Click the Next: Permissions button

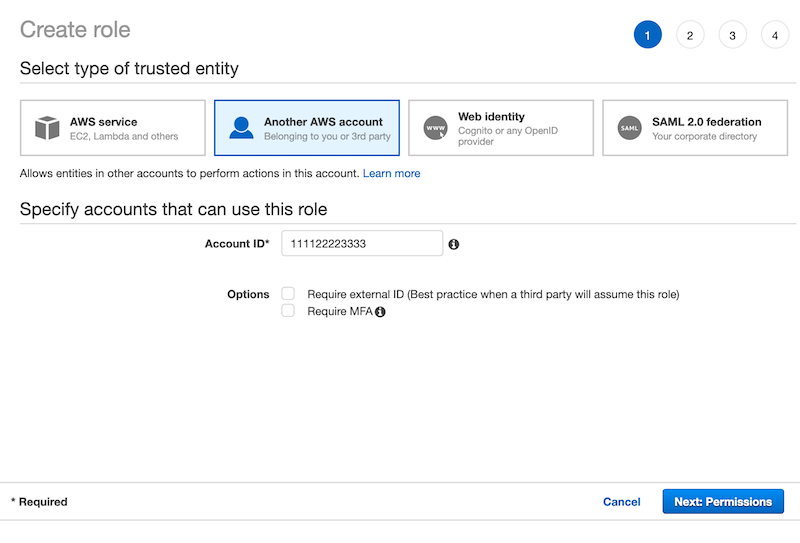[x=723, y=502]
